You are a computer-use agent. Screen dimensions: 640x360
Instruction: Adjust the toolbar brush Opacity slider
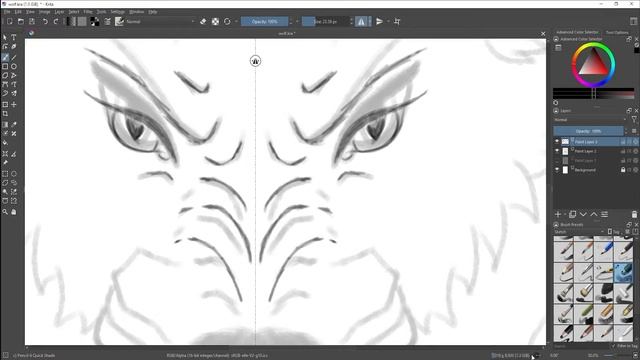[x=264, y=22]
